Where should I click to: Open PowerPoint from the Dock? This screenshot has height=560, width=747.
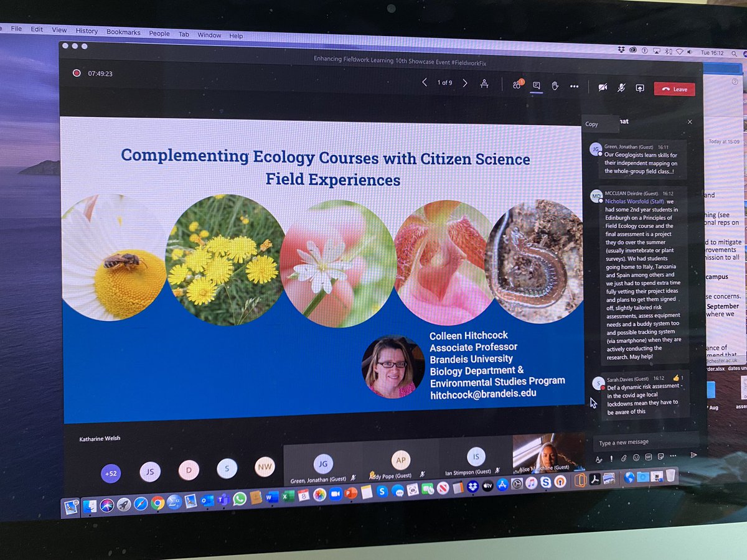pos(351,493)
